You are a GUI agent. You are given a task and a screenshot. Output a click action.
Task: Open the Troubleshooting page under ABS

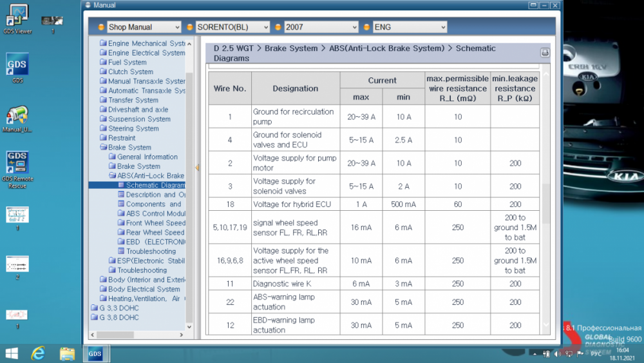147,251
